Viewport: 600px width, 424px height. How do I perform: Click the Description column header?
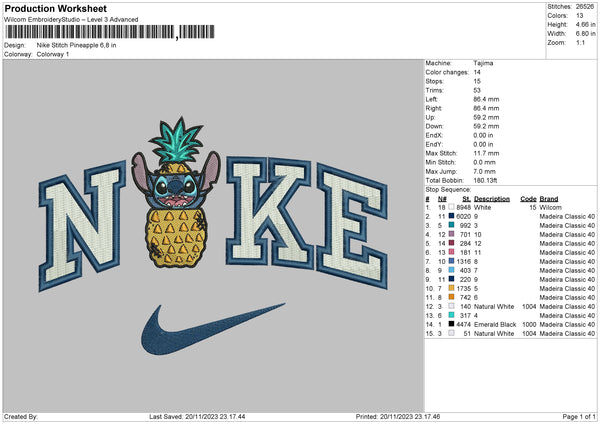492,199
